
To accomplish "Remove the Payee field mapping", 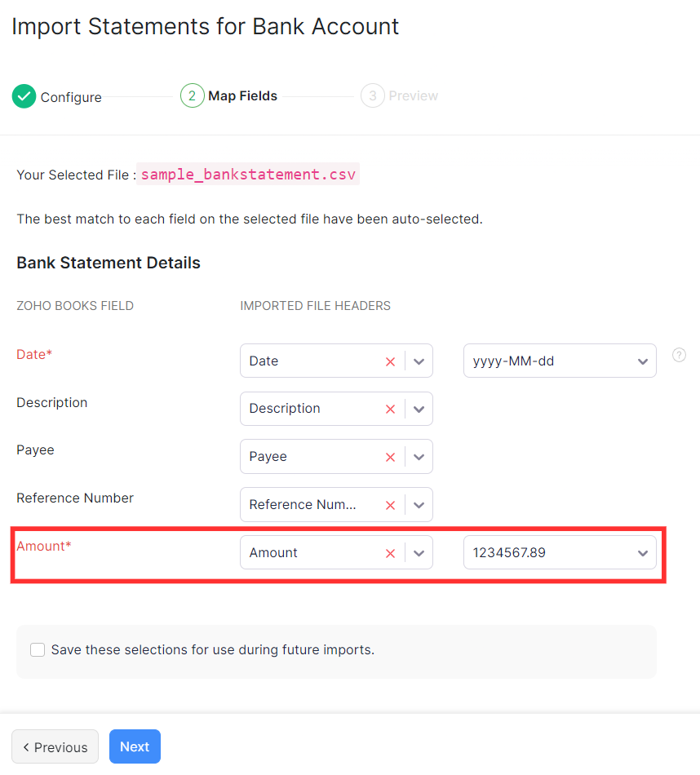I will pyautogui.click(x=390, y=457).
